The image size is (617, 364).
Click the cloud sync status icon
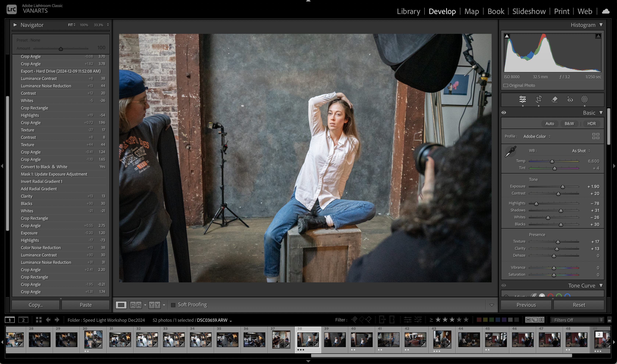(x=606, y=11)
